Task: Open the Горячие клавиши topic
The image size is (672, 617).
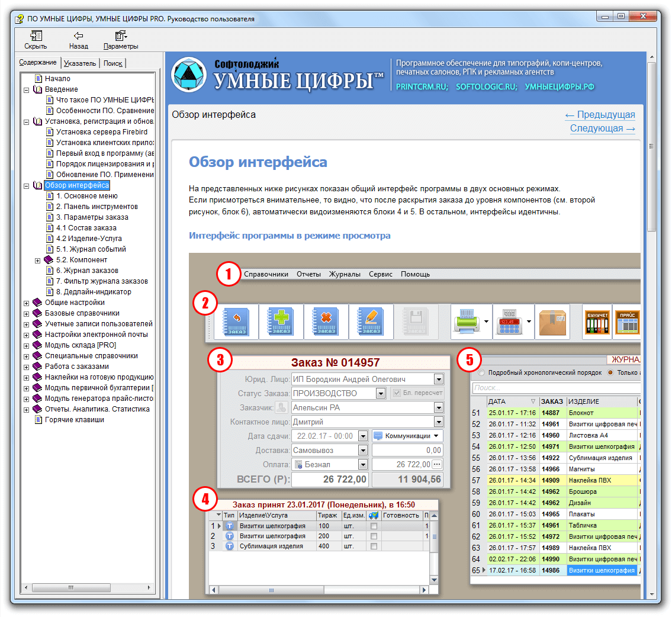Action: [74, 420]
